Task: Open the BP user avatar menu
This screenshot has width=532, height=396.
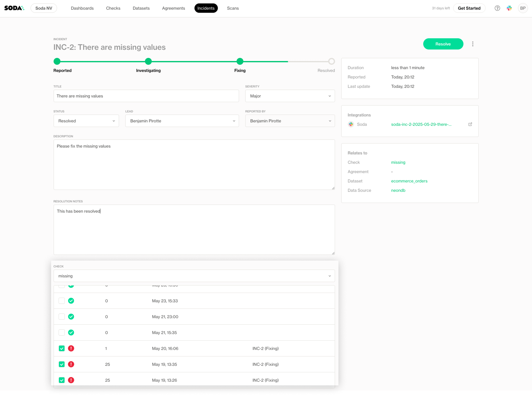Action: [x=523, y=8]
